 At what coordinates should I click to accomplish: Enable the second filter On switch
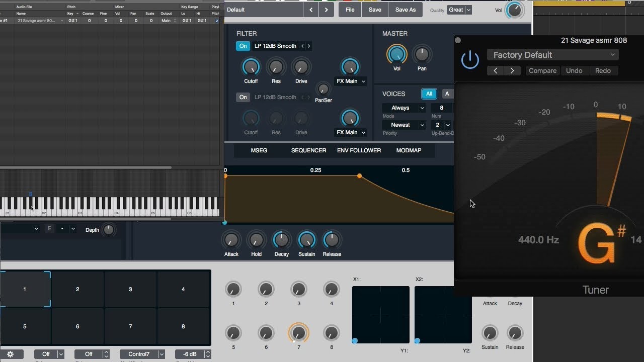(x=243, y=97)
